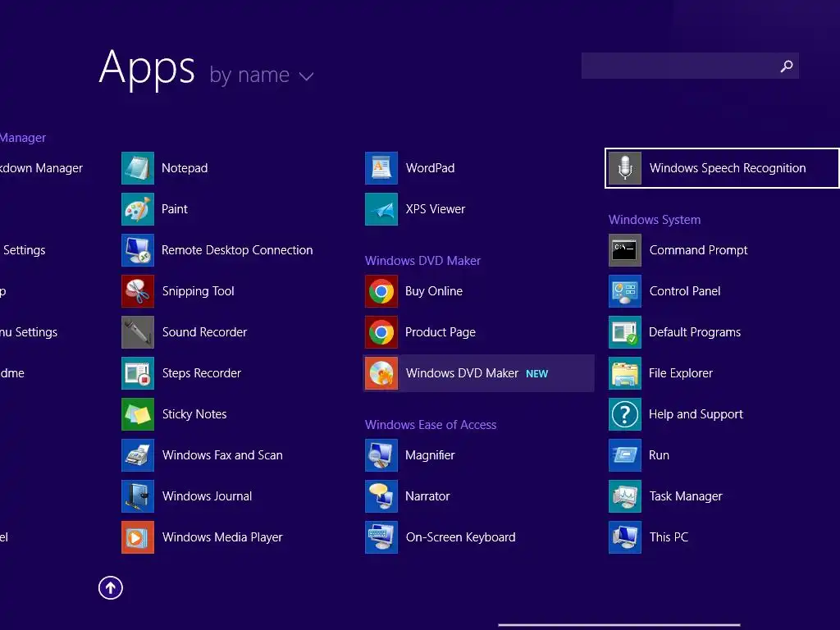Launch Paint from its palette icon
The image size is (840, 630).
click(x=138, y=209)
